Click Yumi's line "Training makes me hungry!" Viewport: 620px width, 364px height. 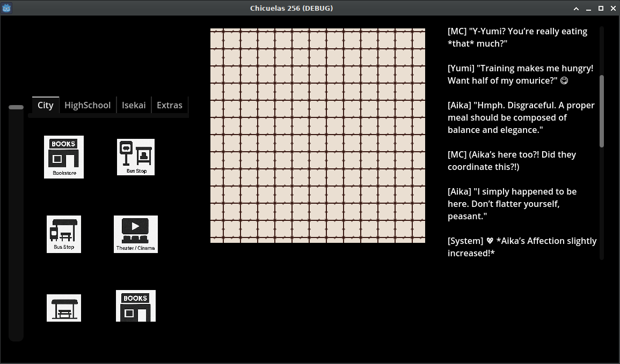520,74
